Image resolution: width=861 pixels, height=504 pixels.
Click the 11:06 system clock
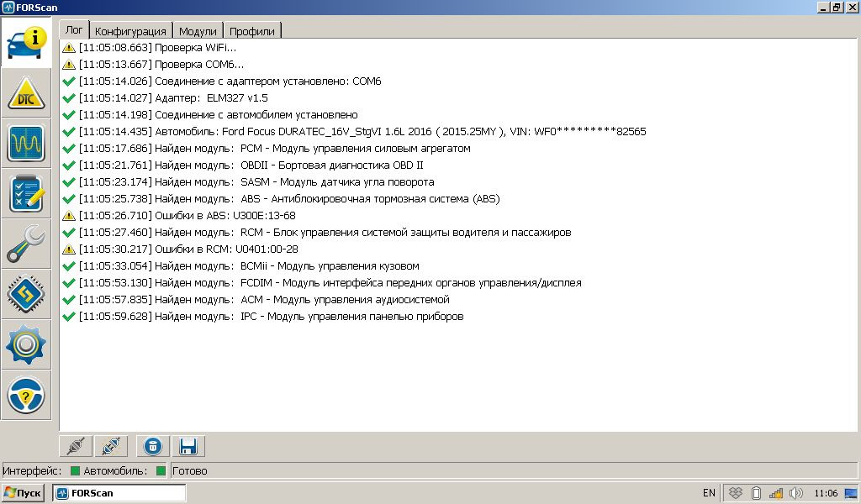tap(826, 493)
